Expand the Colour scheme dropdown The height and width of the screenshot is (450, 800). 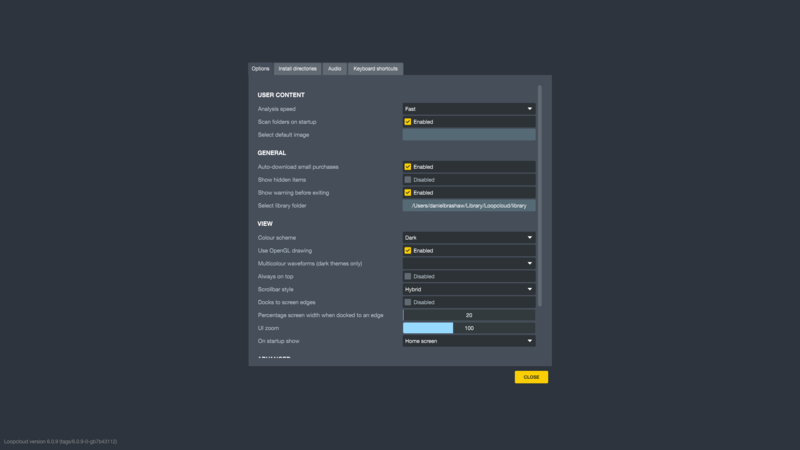468,238
